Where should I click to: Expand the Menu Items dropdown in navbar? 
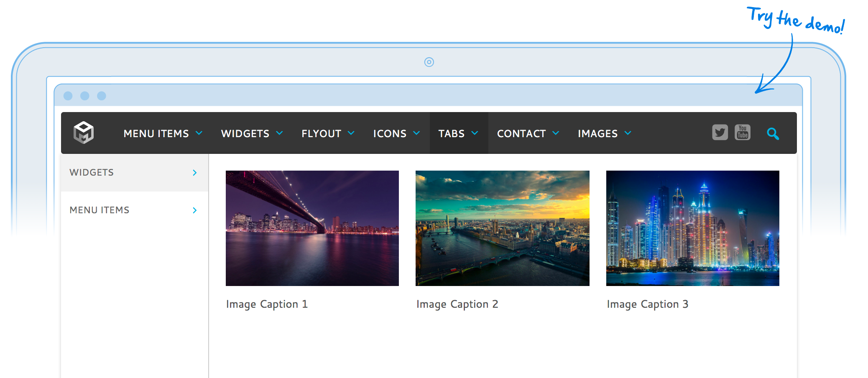163,133
